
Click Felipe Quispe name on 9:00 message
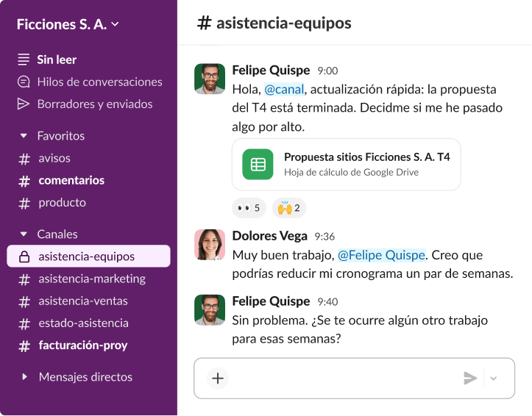(x=271, y=70)
